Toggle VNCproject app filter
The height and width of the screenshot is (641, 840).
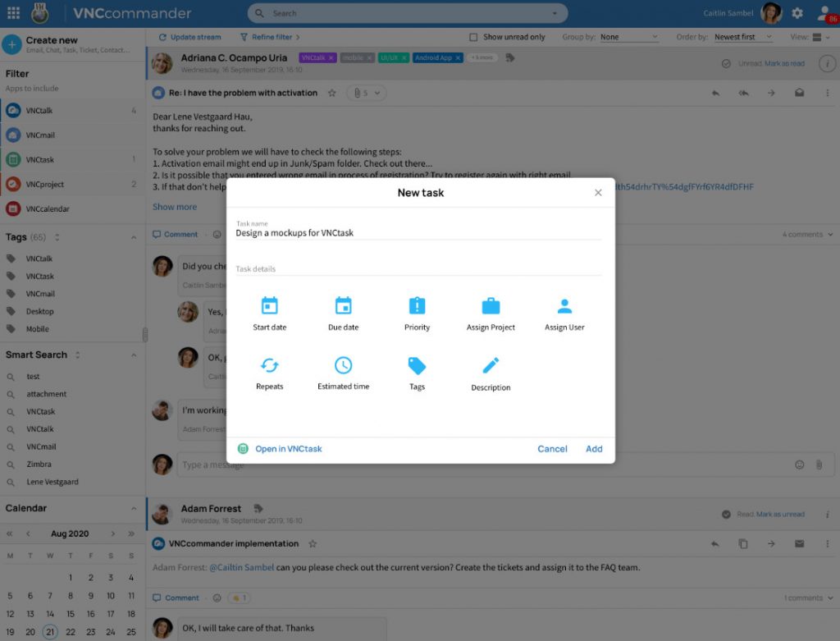72,185
